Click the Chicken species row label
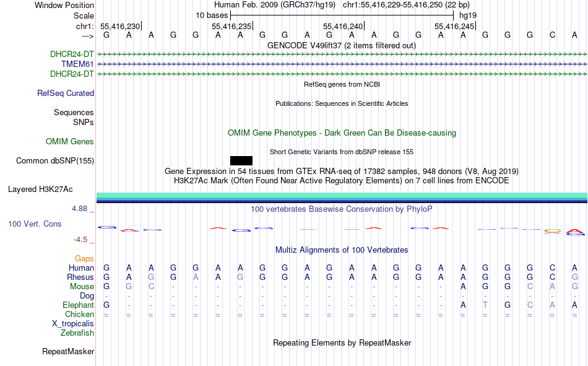 79,314
